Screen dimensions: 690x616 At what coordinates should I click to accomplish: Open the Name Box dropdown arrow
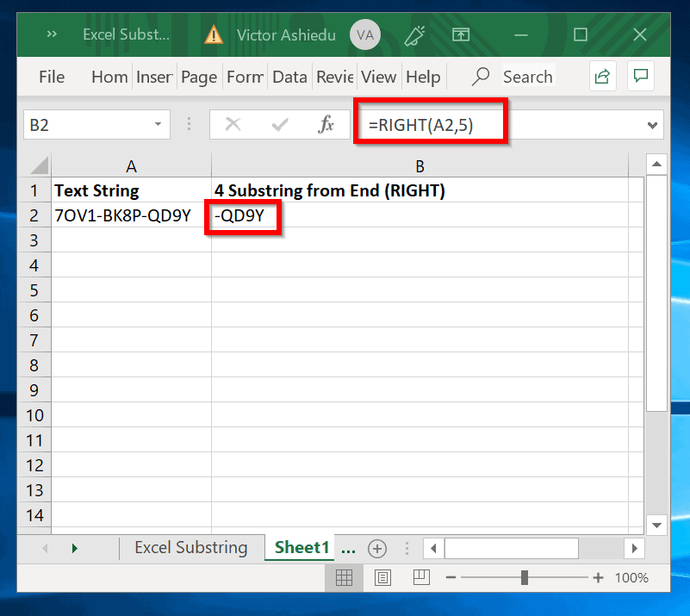tap(158, 125)
